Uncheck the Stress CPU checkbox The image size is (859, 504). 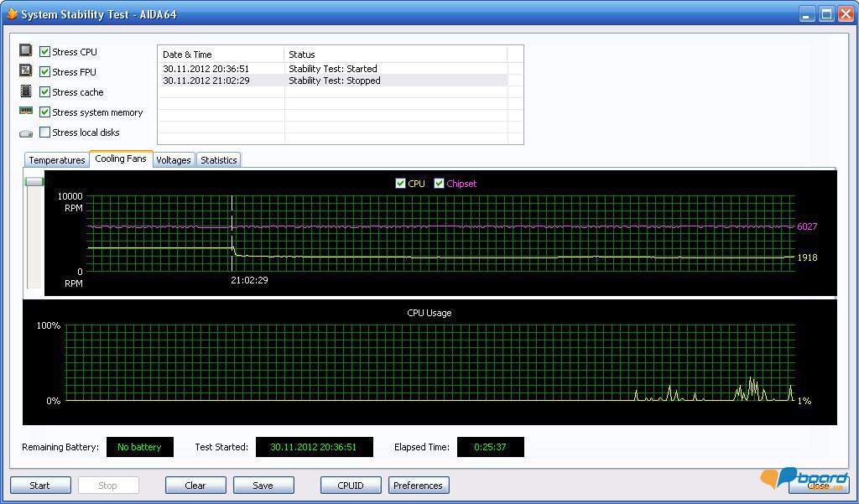point(45,52)
